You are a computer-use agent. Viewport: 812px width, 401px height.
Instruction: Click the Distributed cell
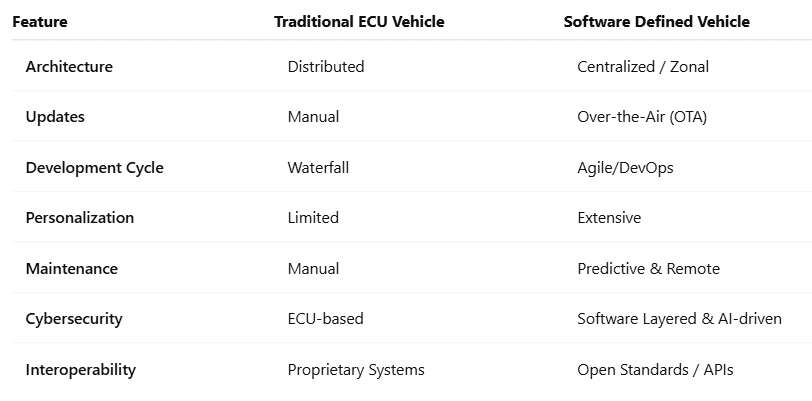tap(325, 67)
